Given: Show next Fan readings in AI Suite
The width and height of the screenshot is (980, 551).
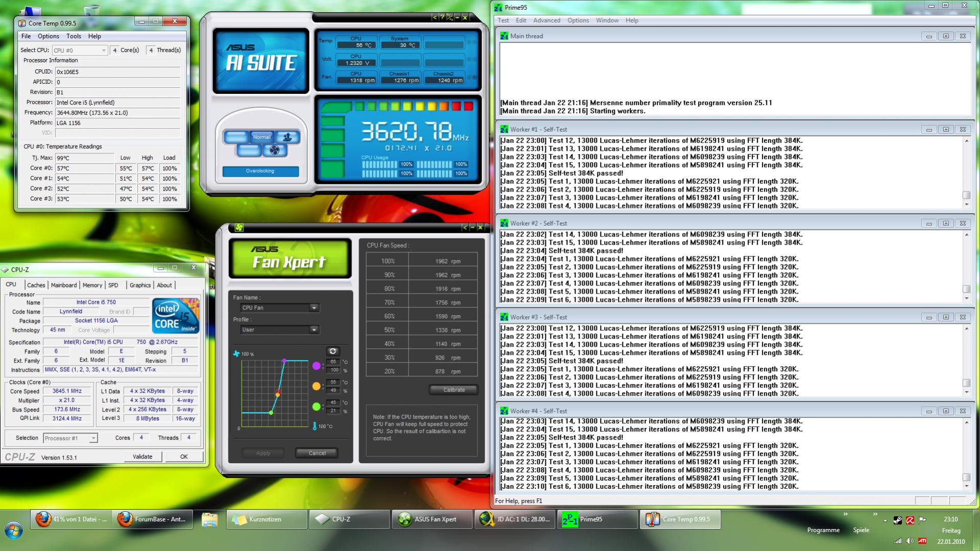Looking at the screenshot, I should coord(475,77).
